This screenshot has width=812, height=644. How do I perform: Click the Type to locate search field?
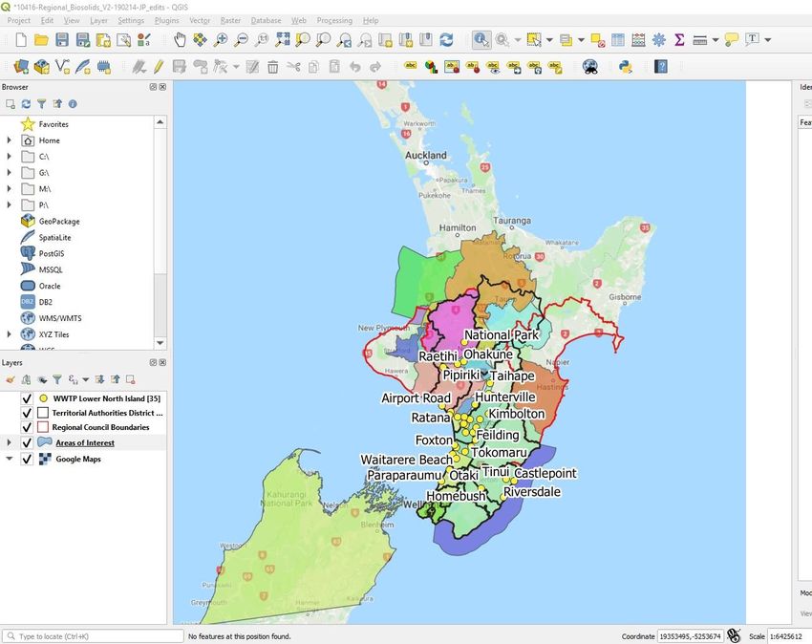tap(94, 636)
